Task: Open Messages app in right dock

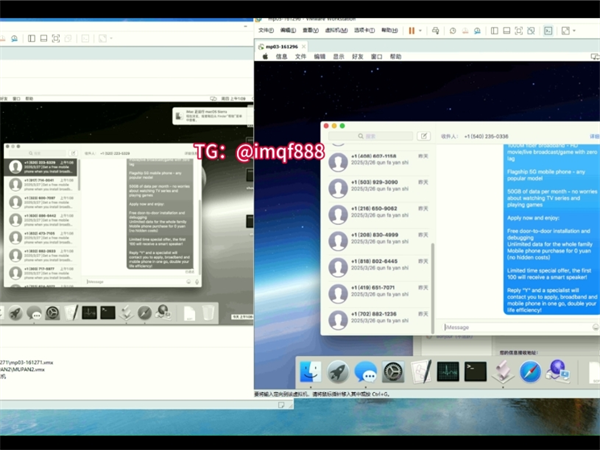Action: point(366,373)
